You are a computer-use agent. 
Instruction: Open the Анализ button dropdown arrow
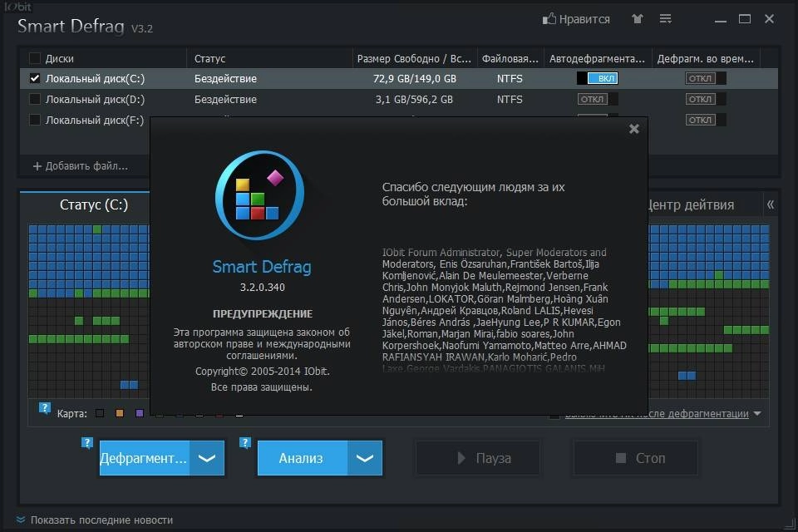tap(365, 458)
